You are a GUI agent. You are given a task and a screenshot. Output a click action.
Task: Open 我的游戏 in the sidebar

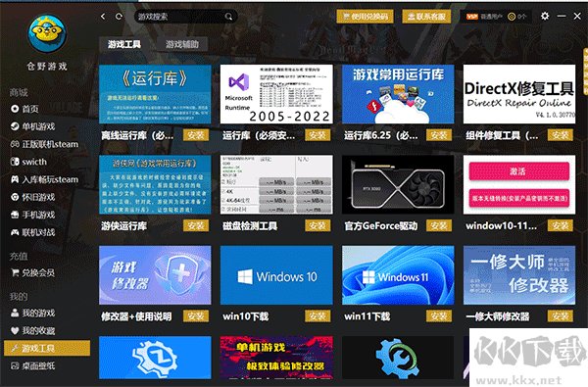32,313
